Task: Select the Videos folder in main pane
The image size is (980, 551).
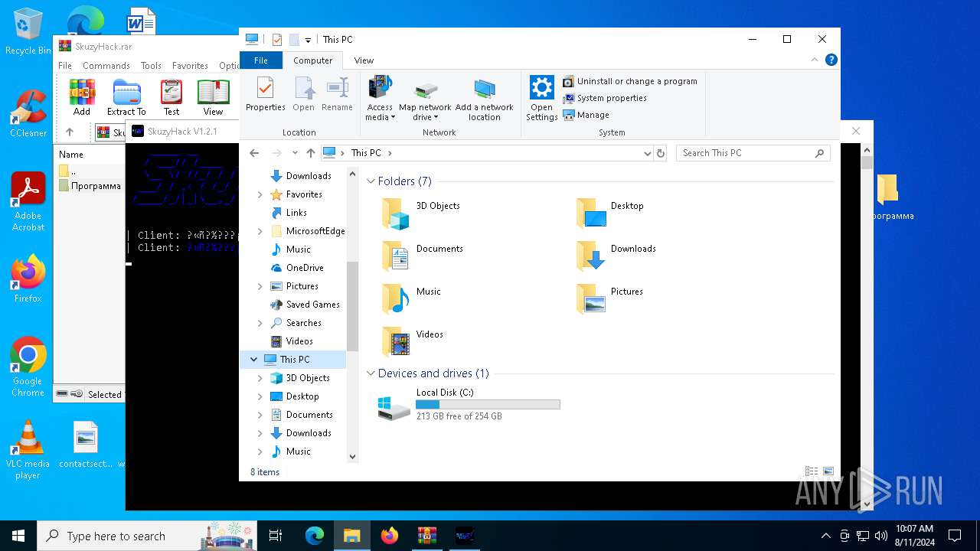Action: (x=413, y=342)
